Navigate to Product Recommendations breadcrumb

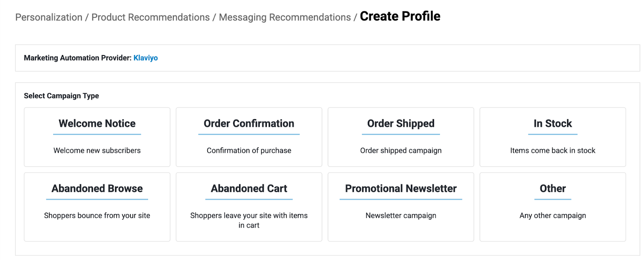click(x=151, y=17)
